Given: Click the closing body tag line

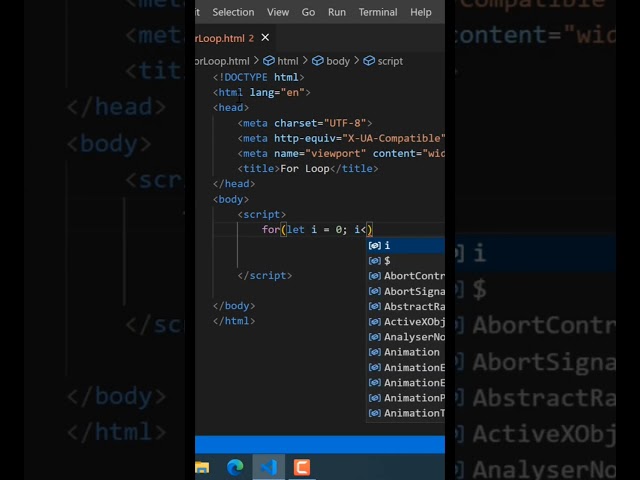Looking at the screenshot, I should pos(234,306).
